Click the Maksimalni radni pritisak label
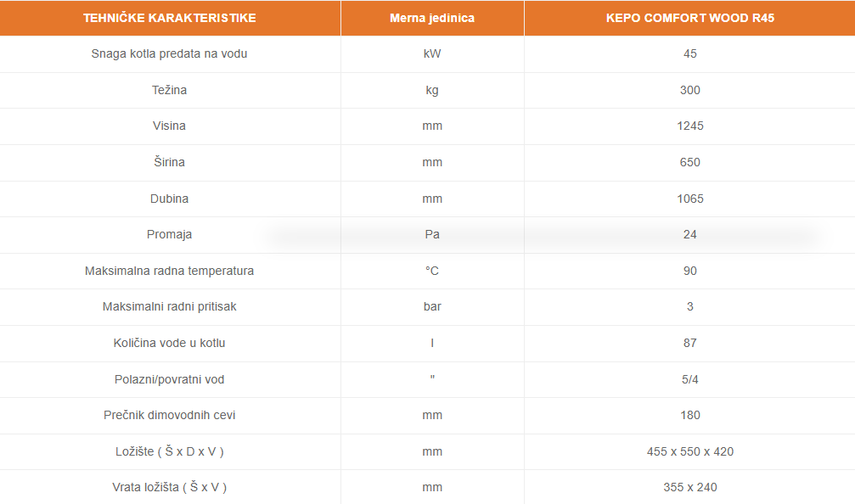This screenshot has height=504, width=855. (170, 306)
